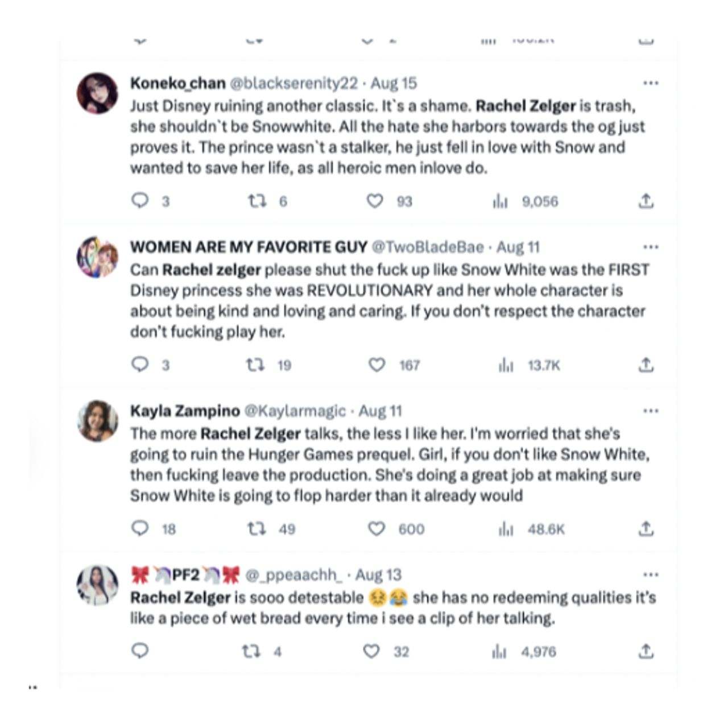
Task: Share the Koneko_chan tweet
Action: (x=646, y=201)
